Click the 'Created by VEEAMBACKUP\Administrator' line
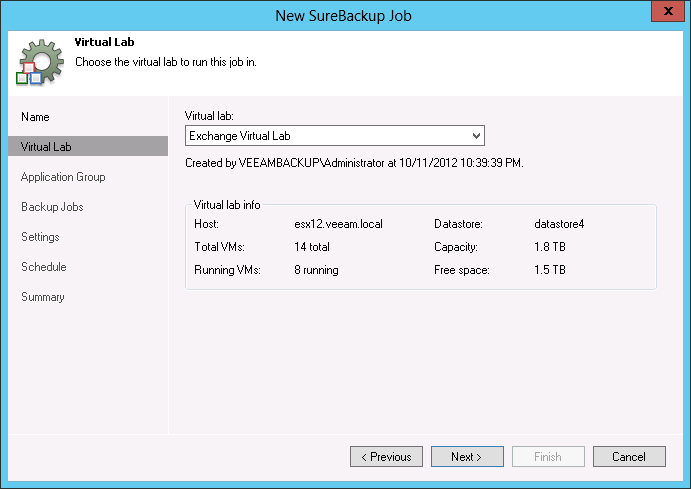Screen dimensions: 691x489 [354, 163]
